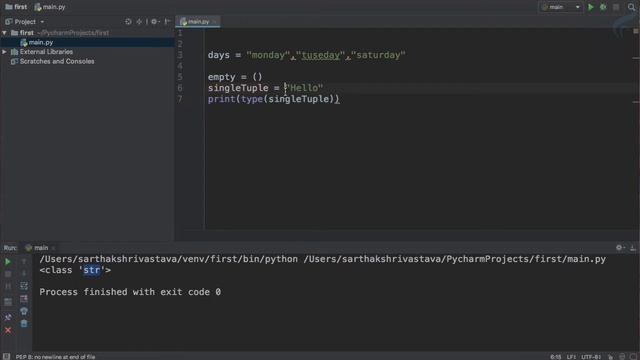Click the Print icon in Run console
Image resolution: width=640 pixels, height=360 pixels.
24,311
